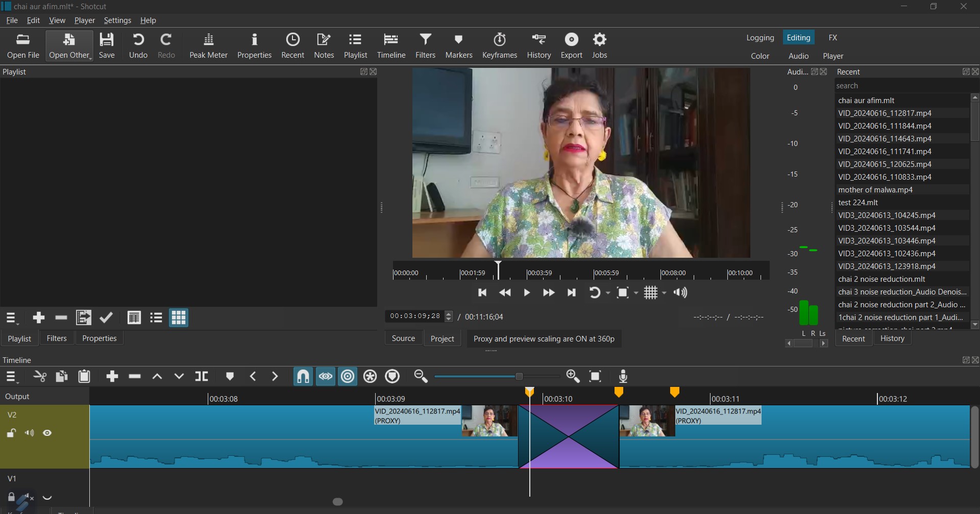Open the timeline hamburger menu
The height and width of the screenshot is (514, 980).
(11, 377)
